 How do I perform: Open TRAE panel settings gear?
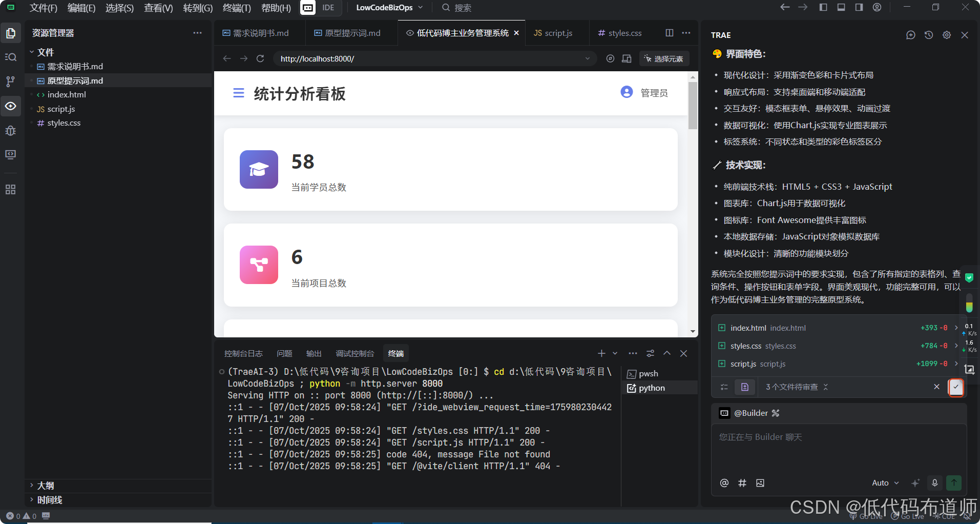click(947, 35)
